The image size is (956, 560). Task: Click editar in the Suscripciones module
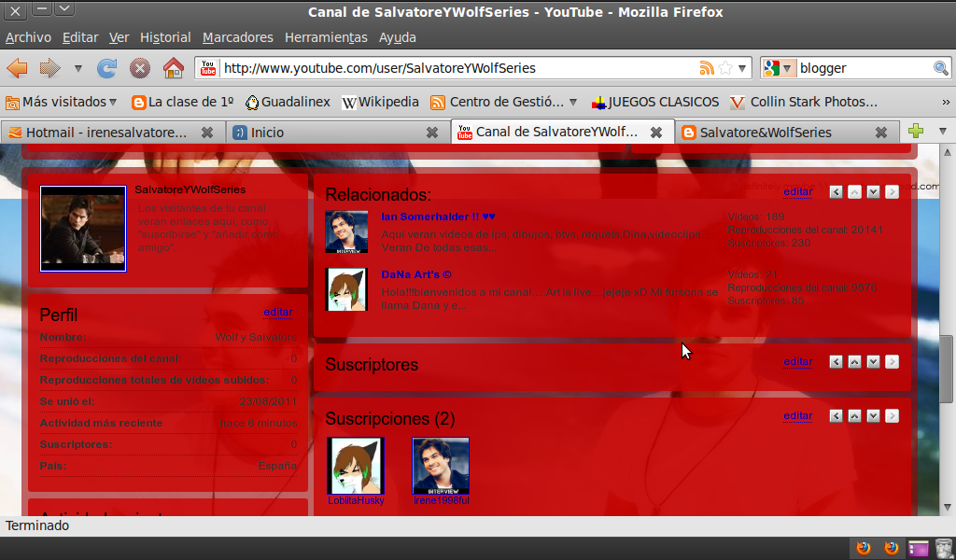(797, 415)
